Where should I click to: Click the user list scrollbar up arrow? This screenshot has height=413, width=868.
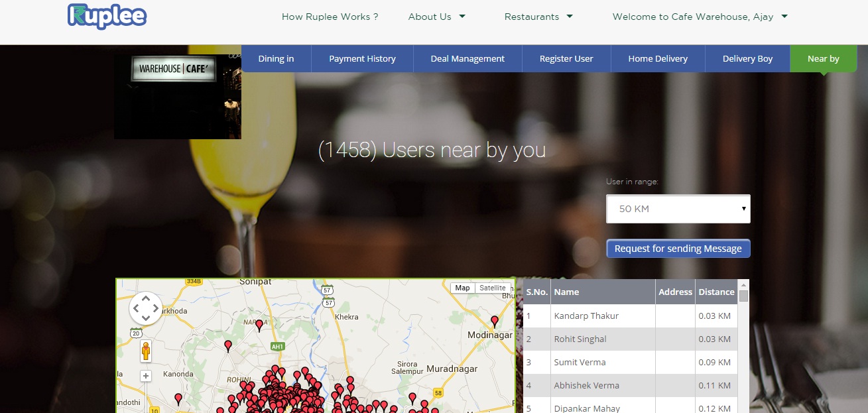click(x=743, y=285)
